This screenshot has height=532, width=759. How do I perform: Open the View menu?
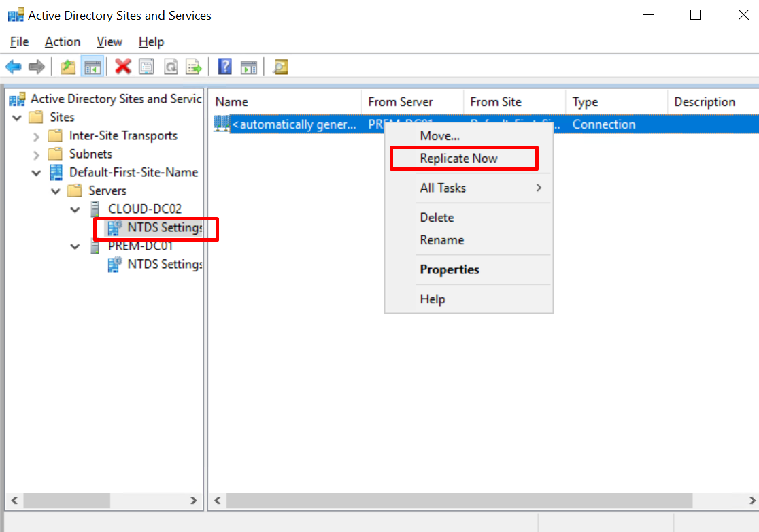(109, 42)
